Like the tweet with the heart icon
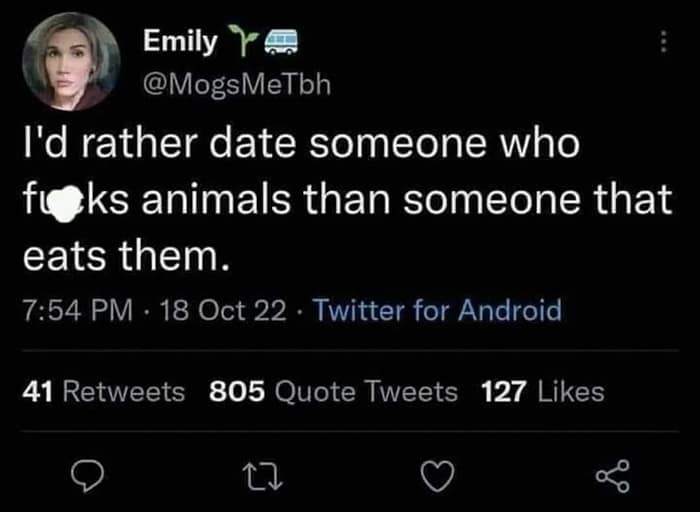Viewport: 700px width, 512px height. 431,474
